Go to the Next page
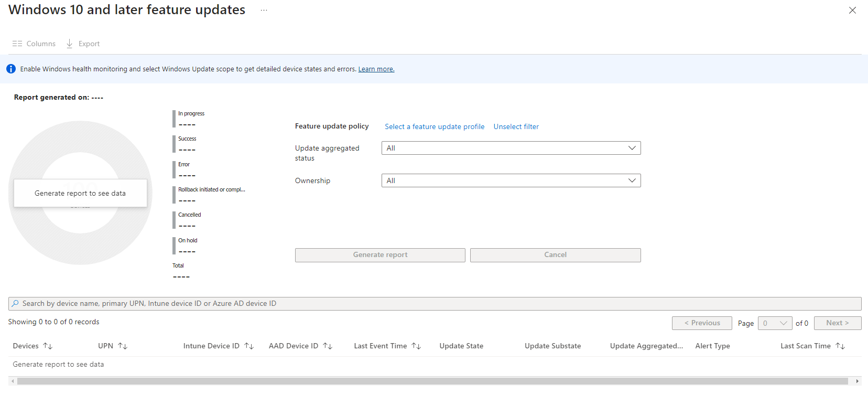The height and width of the screenshot is (394, 868). pos(838,323)
